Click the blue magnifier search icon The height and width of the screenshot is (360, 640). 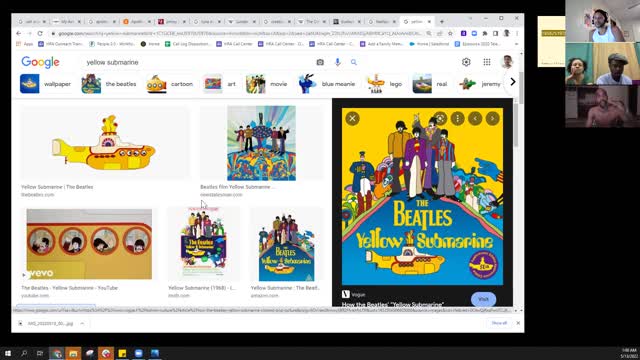(353, 62)
